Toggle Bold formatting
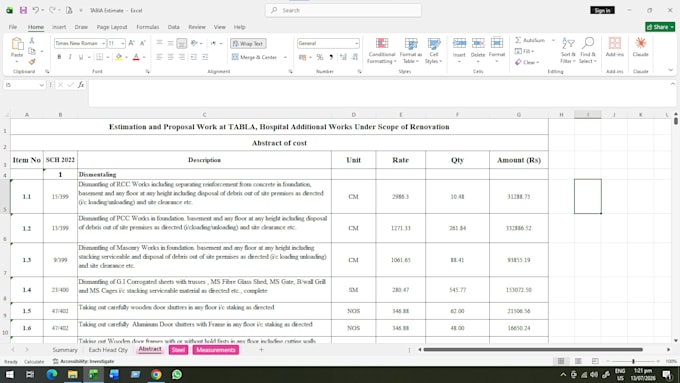680x383 pixels. (59, 57)
